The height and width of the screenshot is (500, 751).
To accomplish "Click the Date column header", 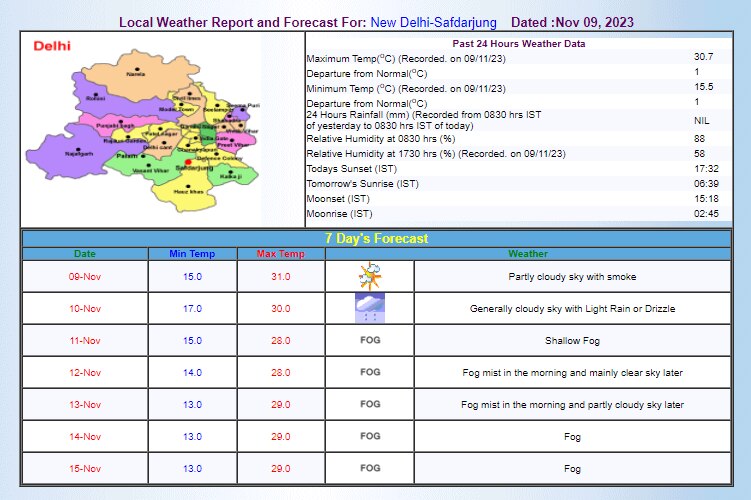I will (x=85, y=254).
